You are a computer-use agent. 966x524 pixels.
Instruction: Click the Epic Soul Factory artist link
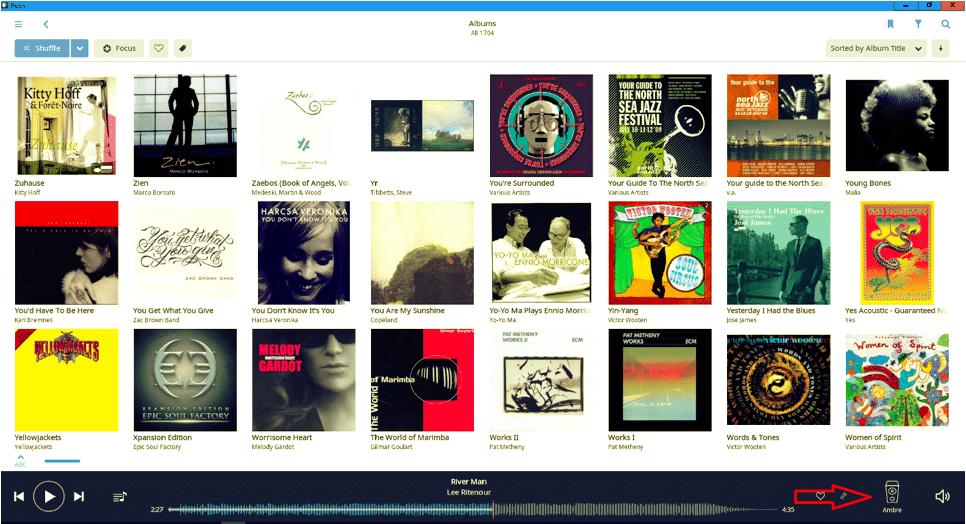click(x=157, y=447)
